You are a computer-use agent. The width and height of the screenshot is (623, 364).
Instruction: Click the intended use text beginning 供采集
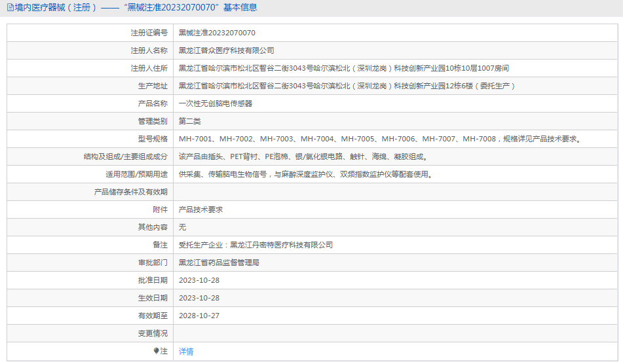(x=307, y=174)
